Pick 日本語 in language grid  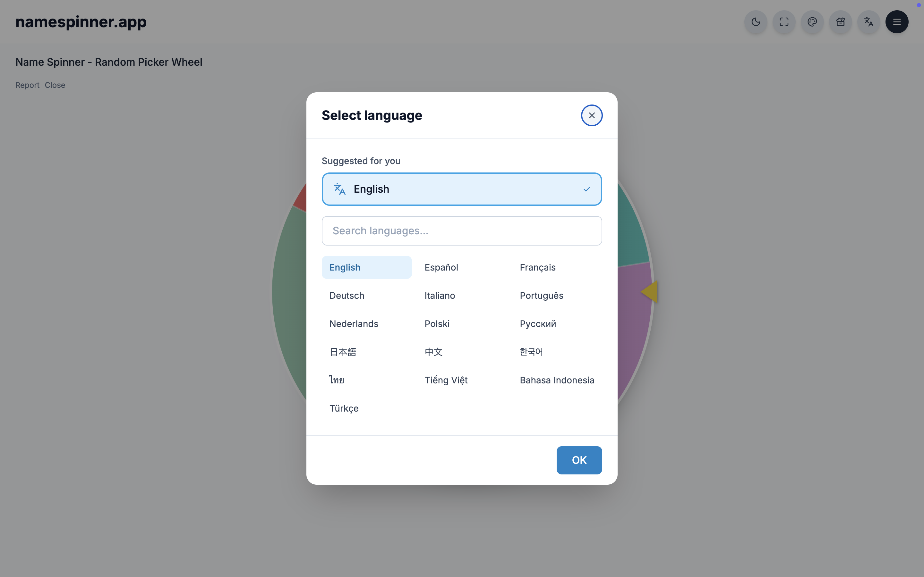(343, 352)
